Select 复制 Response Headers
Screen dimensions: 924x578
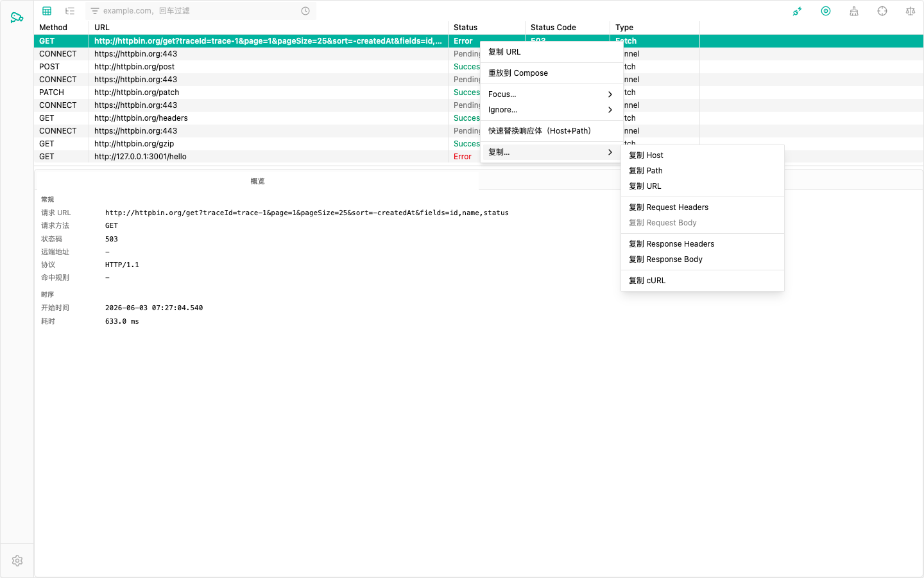pyautogui.click(x=703, y=244)
